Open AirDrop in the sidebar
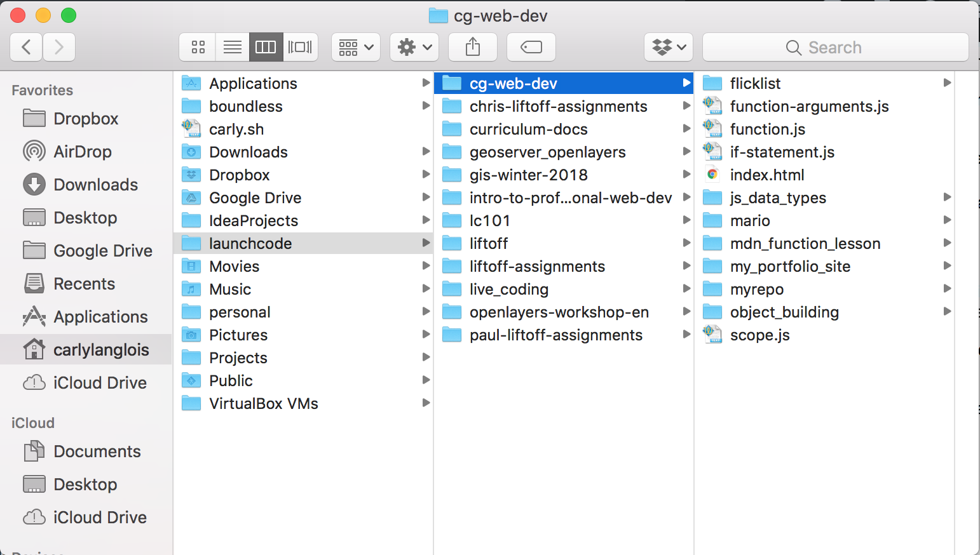Image resolution: width=980 pixels, height=555 pixels. pos(82,152)
